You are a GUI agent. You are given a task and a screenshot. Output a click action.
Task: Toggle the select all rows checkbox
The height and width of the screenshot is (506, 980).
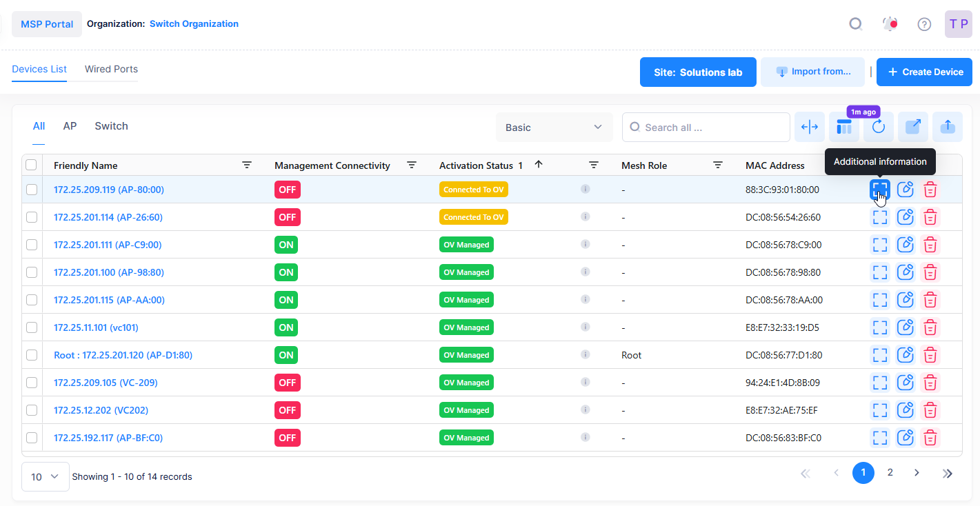point(31,165)
